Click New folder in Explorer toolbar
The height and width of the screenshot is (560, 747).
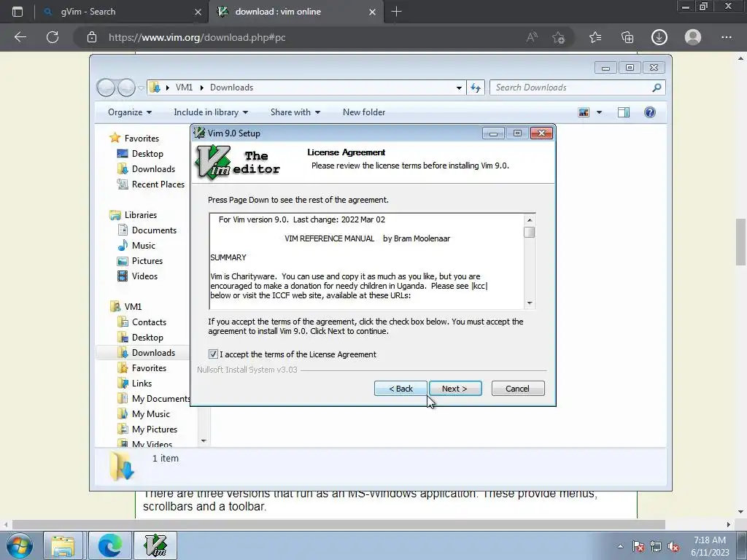[x=364, y=112]
